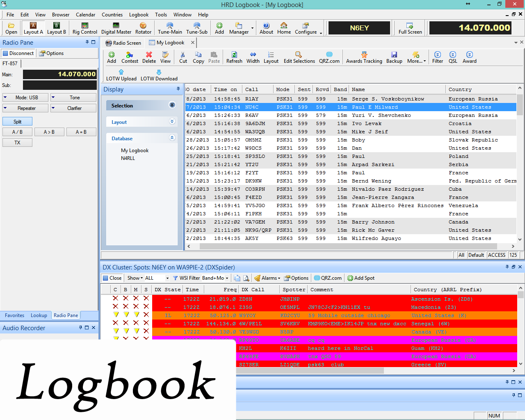Open the Alarms dropdown
525x420 pixels.
(267, 278)
